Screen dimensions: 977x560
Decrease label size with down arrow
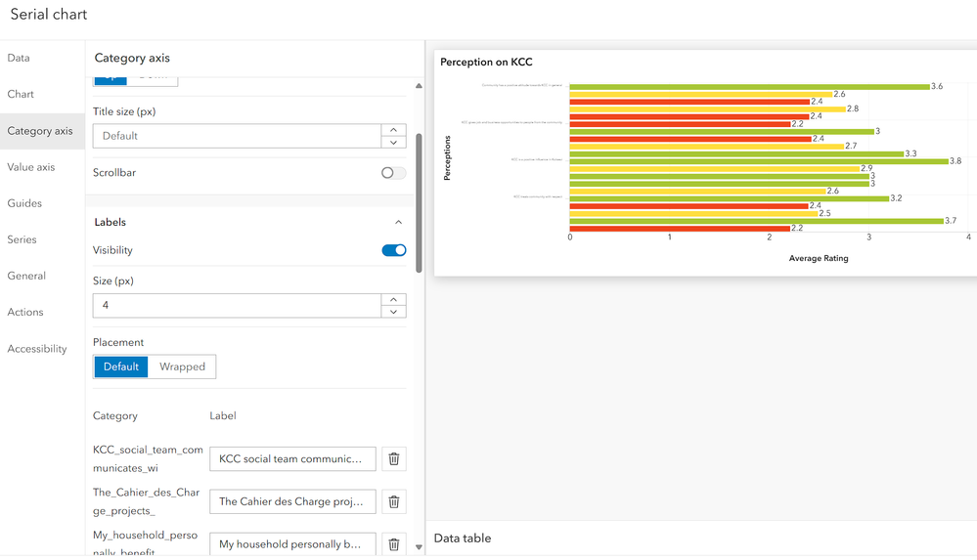click(x=393, y=312)
